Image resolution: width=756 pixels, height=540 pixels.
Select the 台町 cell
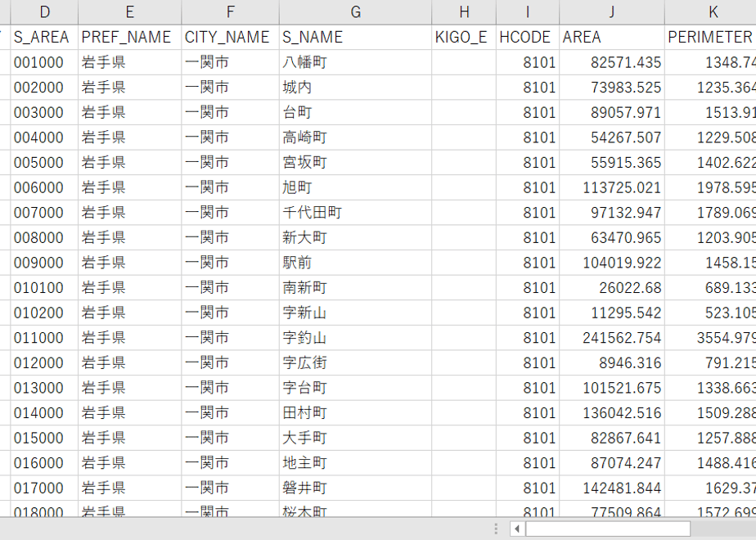pyautogui.click(x=356, y=112)
